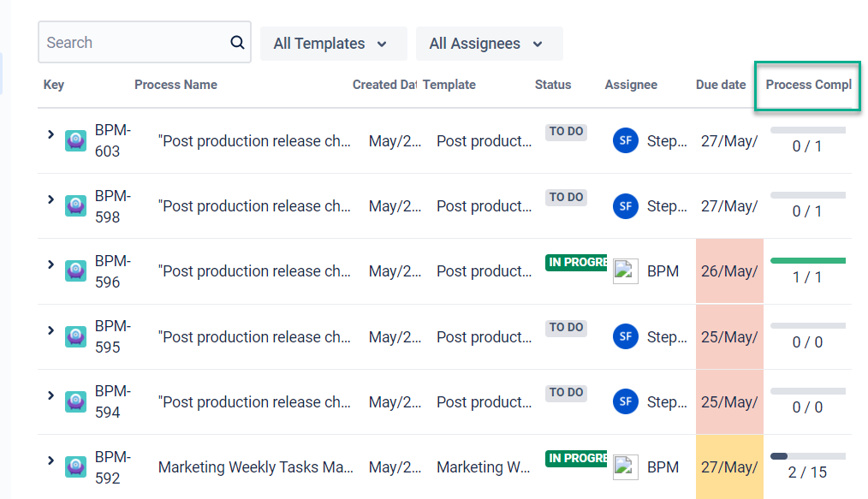
Task: Sort by Process Name column header
Action: point(175,85)
